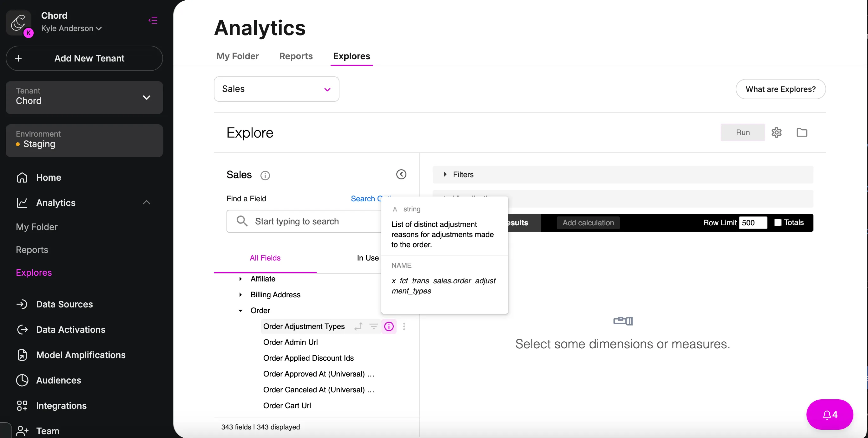Click the search magnifier icon
Screen dimensions: 868x438
tap(242, 221)
